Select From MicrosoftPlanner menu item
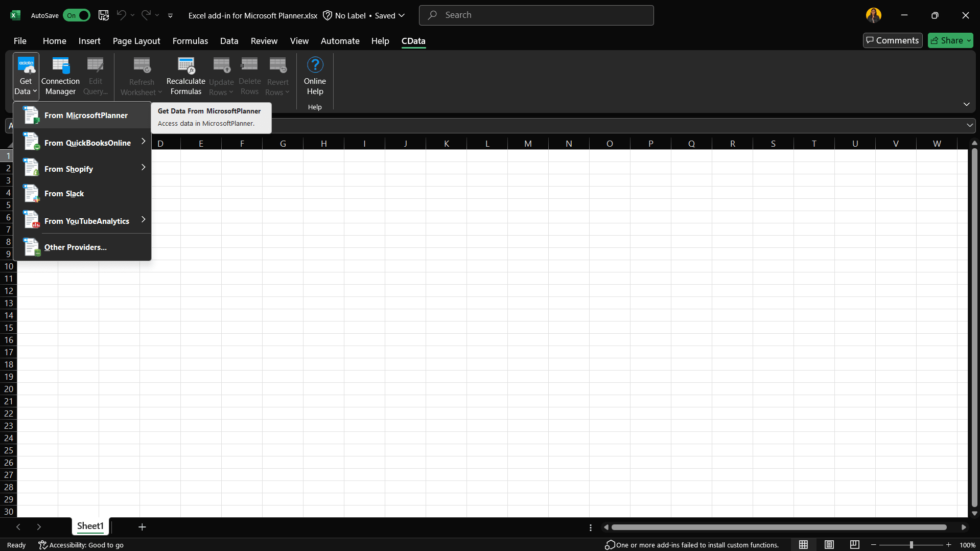The height and width of the screenshot is (551, 980). tap(86, 116)
